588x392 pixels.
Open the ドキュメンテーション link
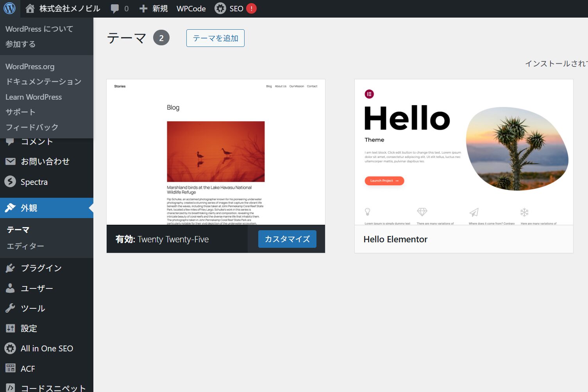pyautogui.click(x=43, y=82)
